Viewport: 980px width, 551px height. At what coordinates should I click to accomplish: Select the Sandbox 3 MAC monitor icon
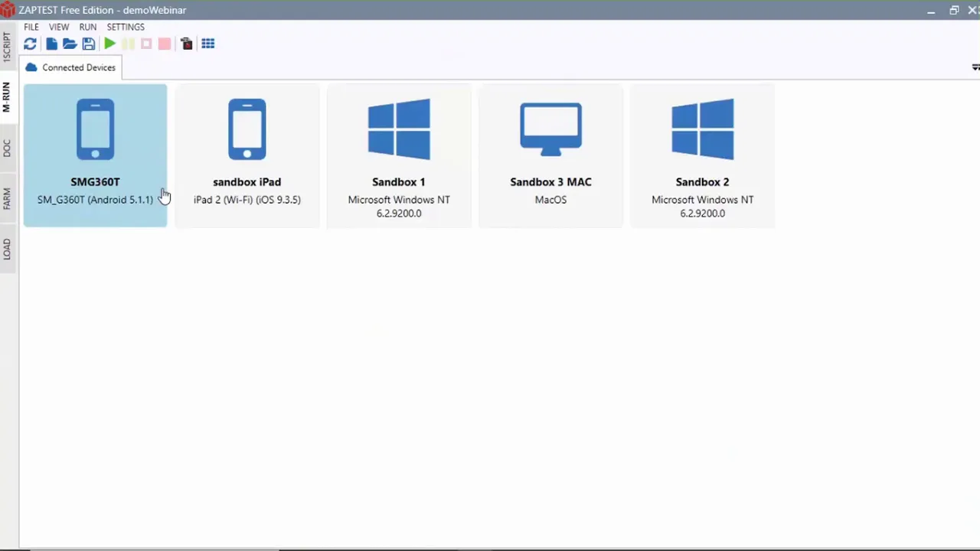(550, 129)
